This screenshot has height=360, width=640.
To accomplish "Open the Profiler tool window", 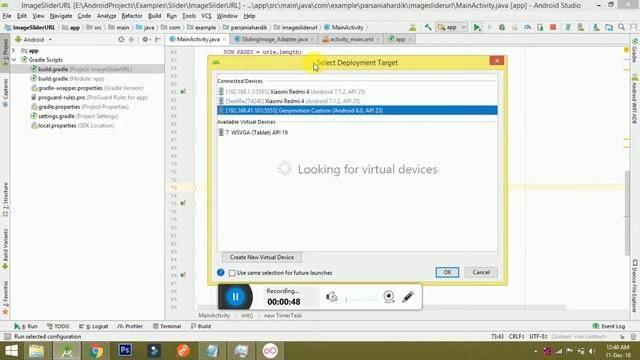I will point(130,326).
